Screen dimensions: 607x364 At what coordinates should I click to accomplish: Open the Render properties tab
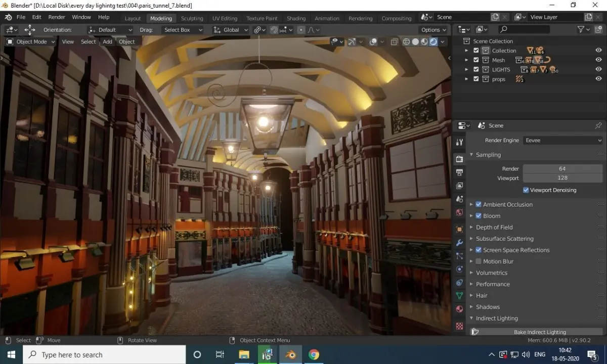coord(459,159)
